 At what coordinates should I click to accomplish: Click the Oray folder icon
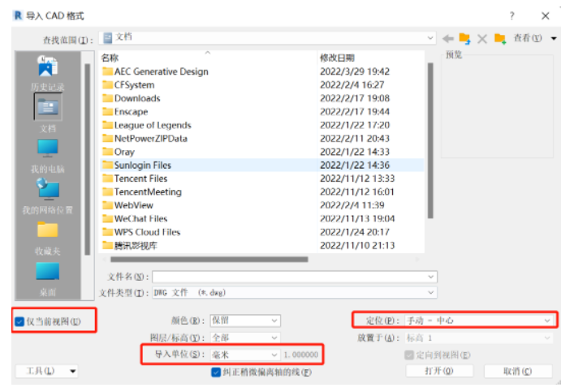click(108, 152)
